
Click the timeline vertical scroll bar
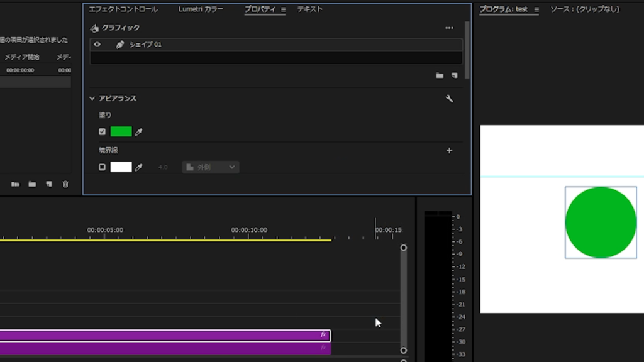coord(404,299)
